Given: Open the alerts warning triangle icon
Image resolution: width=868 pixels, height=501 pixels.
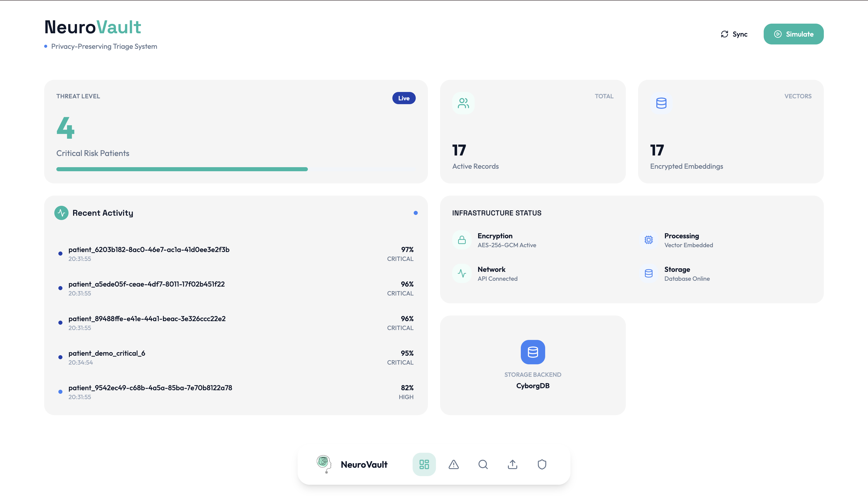Looking at the screenshot, I should [x=454, y=464].
